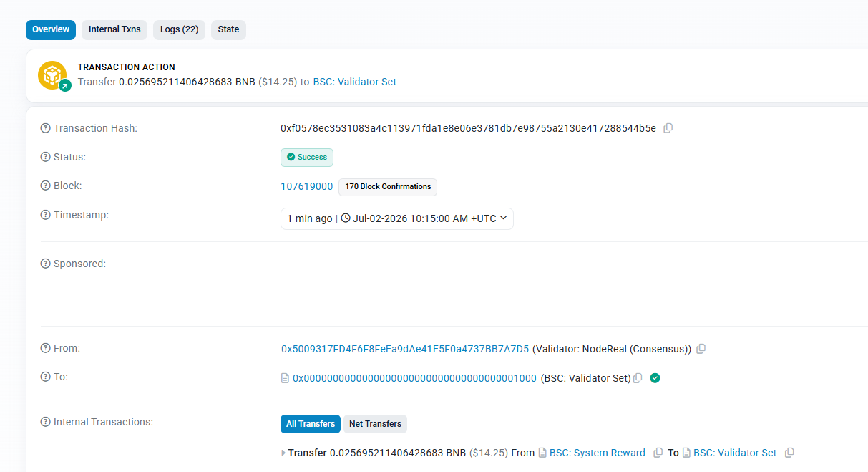This screenshot has width=868, height=472.
Task: Click the BNB transaction action logo
Action: [x=53, y=75]
